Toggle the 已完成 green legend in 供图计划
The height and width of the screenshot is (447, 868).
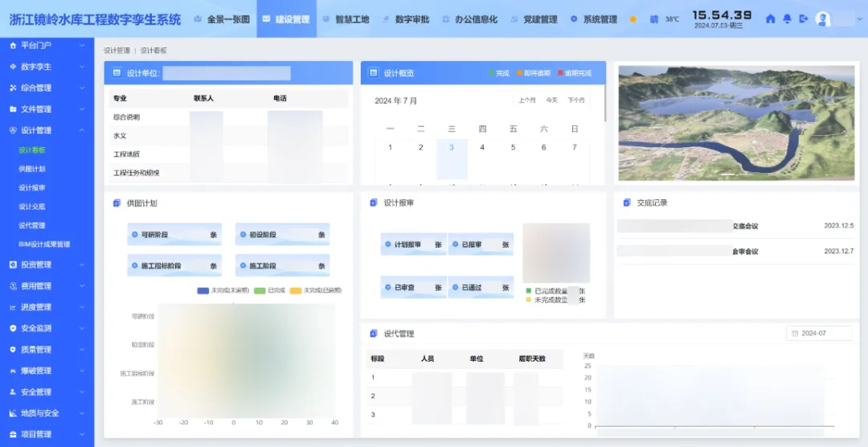tap(260, 290)
